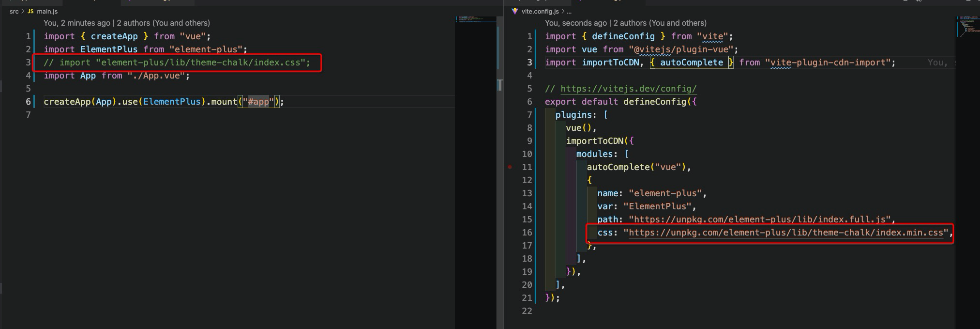Viewport: 980px width, 329px height.
Task: Click 'autoComplete' in the line 3 import braces
Action: (x=692, y=63)
